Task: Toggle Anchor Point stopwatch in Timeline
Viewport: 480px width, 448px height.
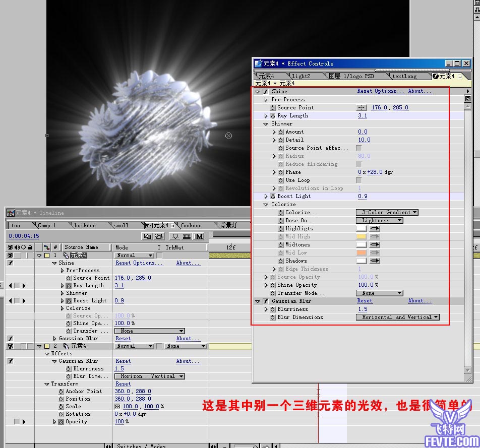Action: point(61,392)
